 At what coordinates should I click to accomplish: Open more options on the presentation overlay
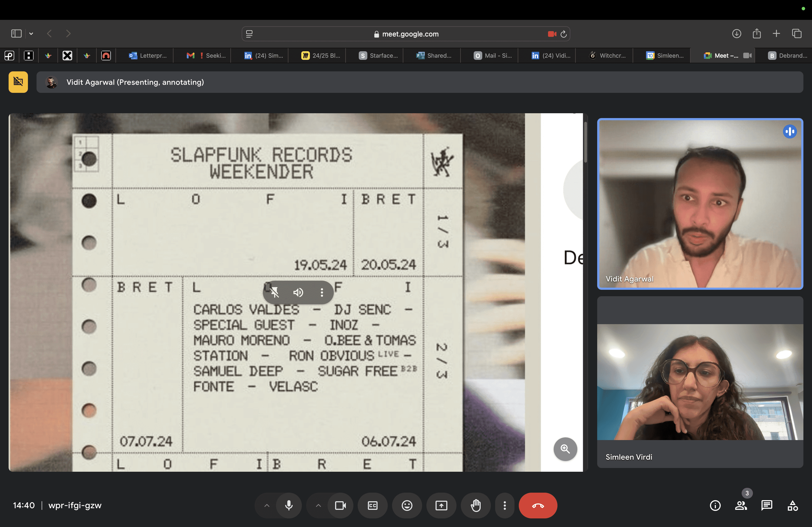coord(322,292)
